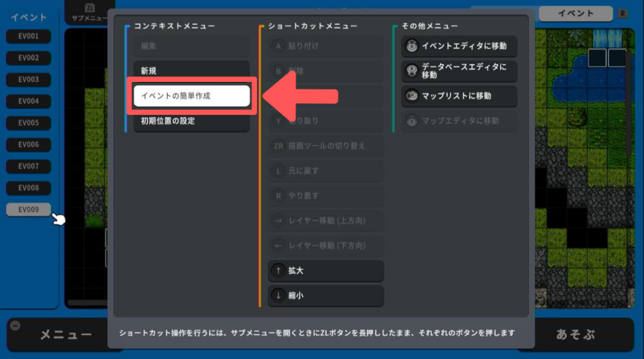Image resolution: width=644 pixels, height=359 pixels.
Task: Go to データベースエディタに移動
Action: [459, 71]
